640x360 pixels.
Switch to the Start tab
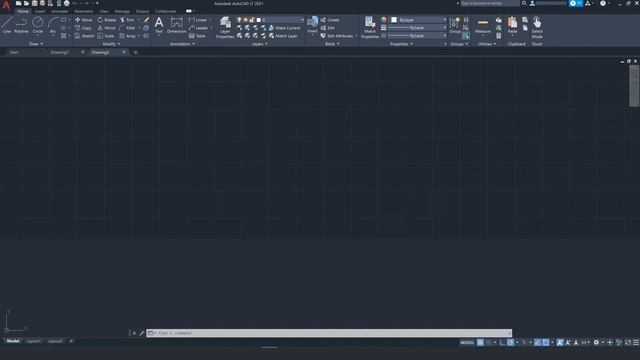click(14, 52)
